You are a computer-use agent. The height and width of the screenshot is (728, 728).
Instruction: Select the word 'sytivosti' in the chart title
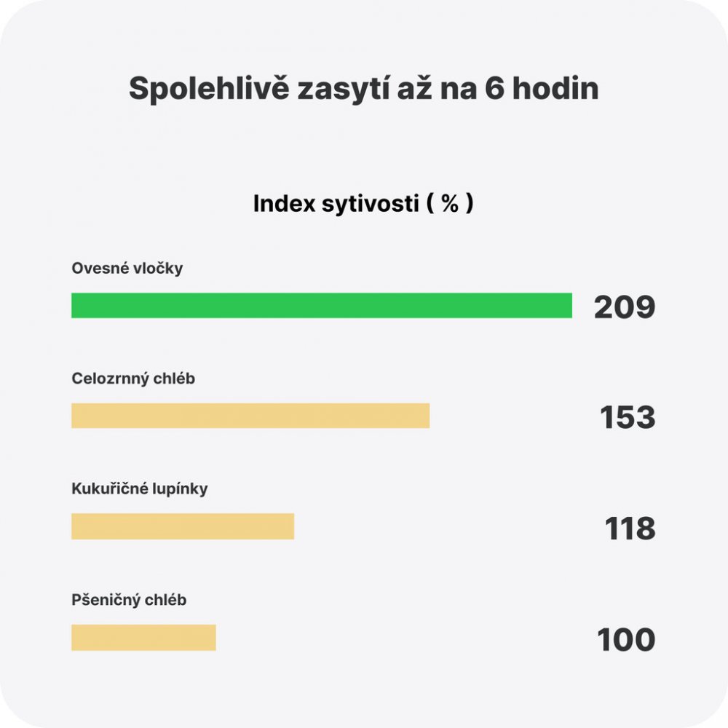(370, 205)
